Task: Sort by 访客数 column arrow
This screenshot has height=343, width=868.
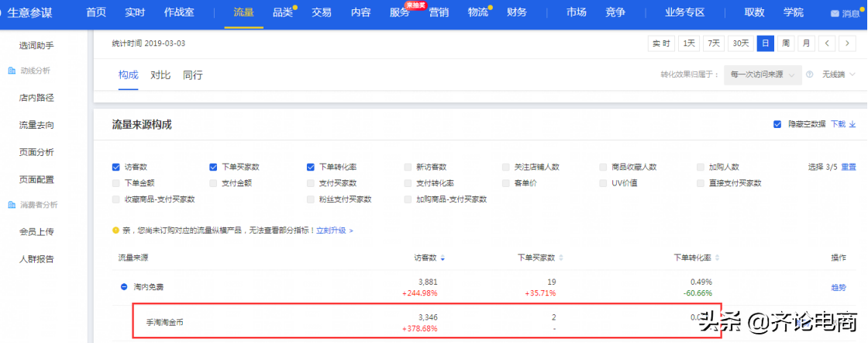Action: pyautogui.click(x=443, y=258)
